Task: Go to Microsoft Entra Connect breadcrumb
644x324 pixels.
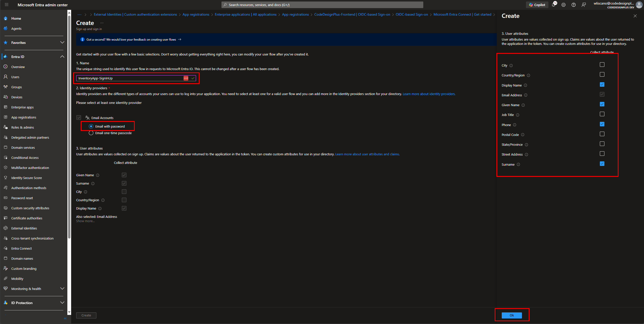Action: [x=462, y=15]
